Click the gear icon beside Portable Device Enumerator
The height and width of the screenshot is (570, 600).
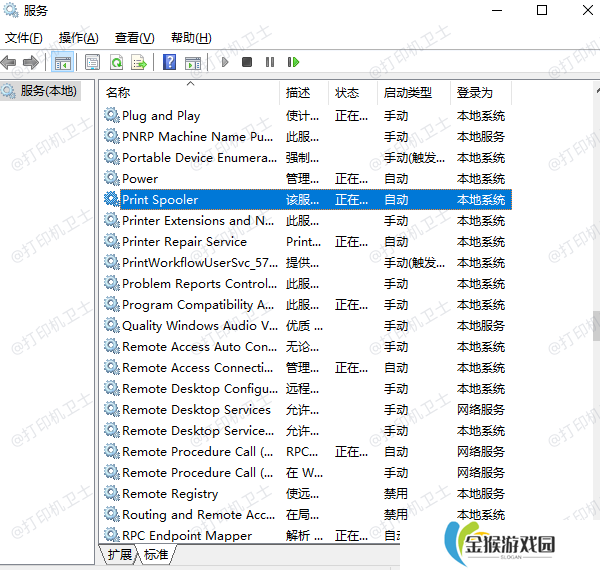[112, 157]
